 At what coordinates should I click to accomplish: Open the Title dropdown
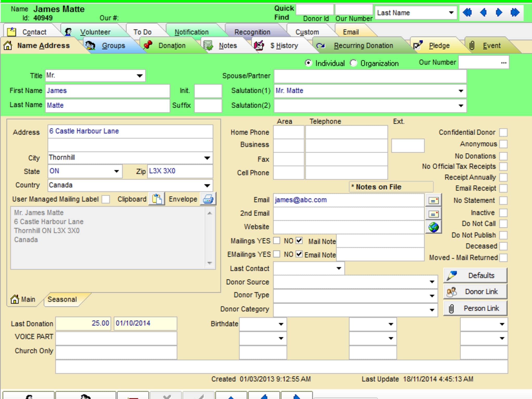tap(139, 76)
